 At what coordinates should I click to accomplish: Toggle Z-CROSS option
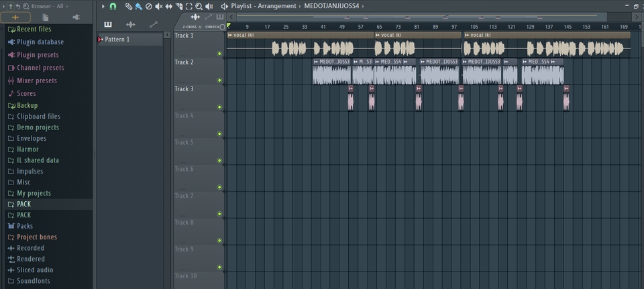192,27
